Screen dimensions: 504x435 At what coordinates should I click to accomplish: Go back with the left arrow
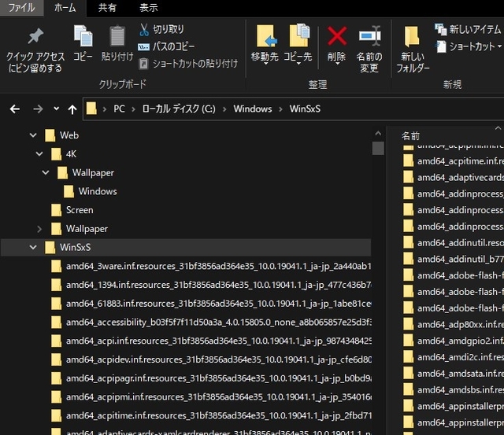[x=15, y=109]
